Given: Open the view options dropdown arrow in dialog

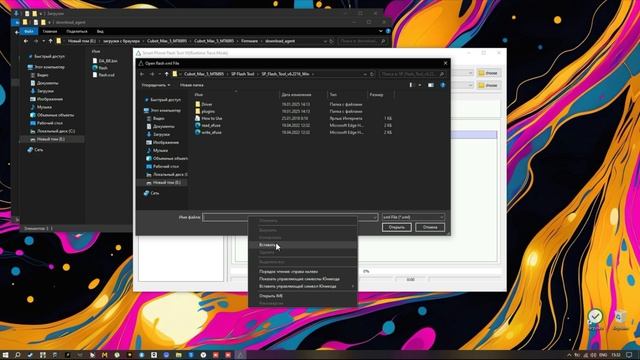Looking at the screenshot, I should (x=420, y=85).
